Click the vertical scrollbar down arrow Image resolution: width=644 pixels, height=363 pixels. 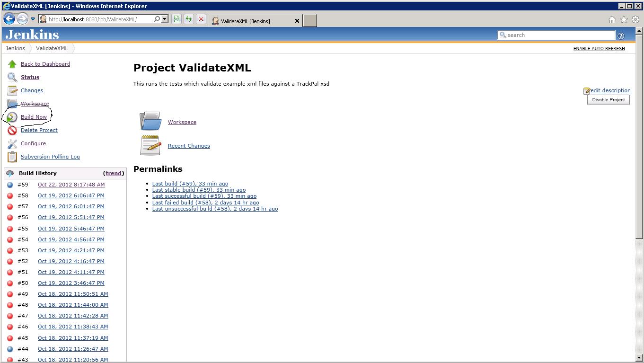(639, 358)
